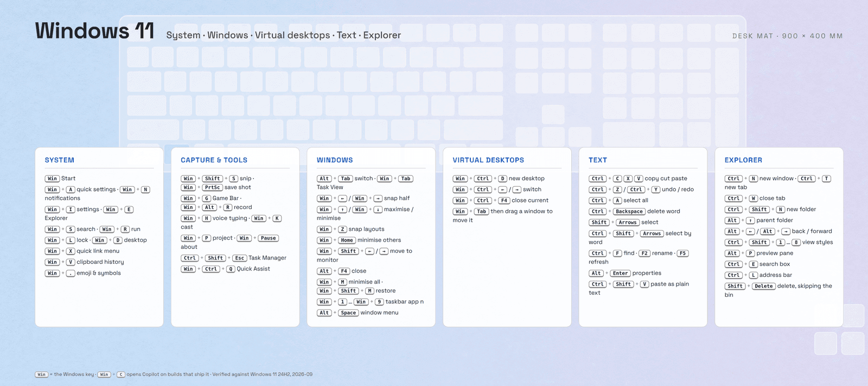Screen dimensions: 868x386
Task: Click the "address bar" label
Action: pos(775,275)
